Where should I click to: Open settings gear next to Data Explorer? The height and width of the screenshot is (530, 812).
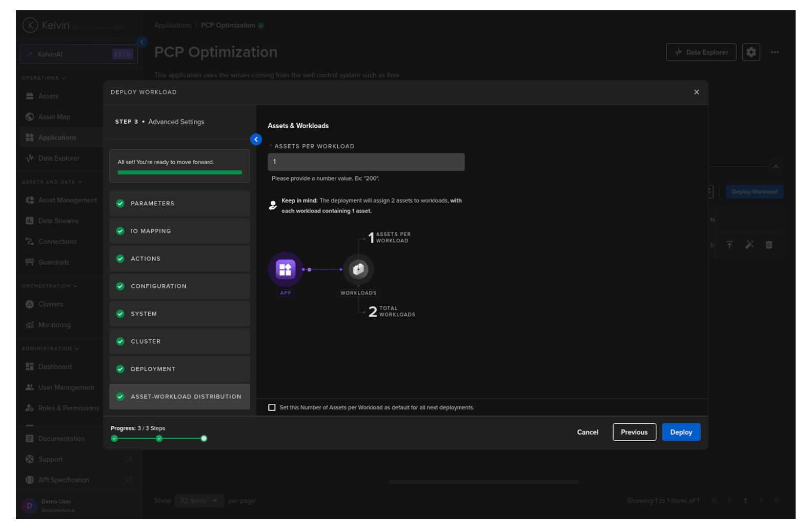(751, 52)
